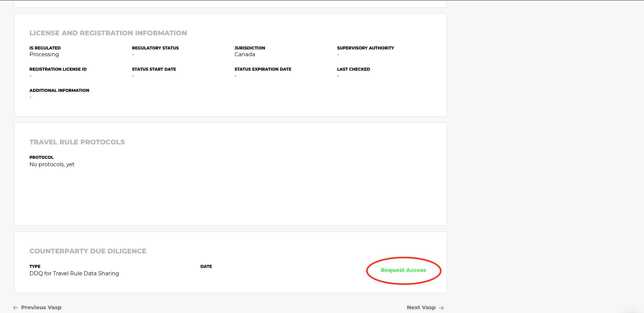Click the Travel Rule Protocols heading
The height and width of the screenshot is (313, 644).
point(77,142)
